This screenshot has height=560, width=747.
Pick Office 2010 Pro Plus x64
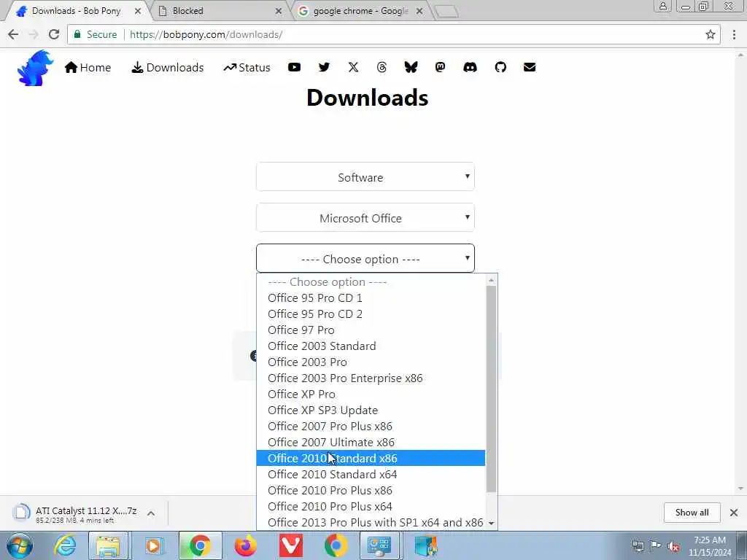pos(371,506)
